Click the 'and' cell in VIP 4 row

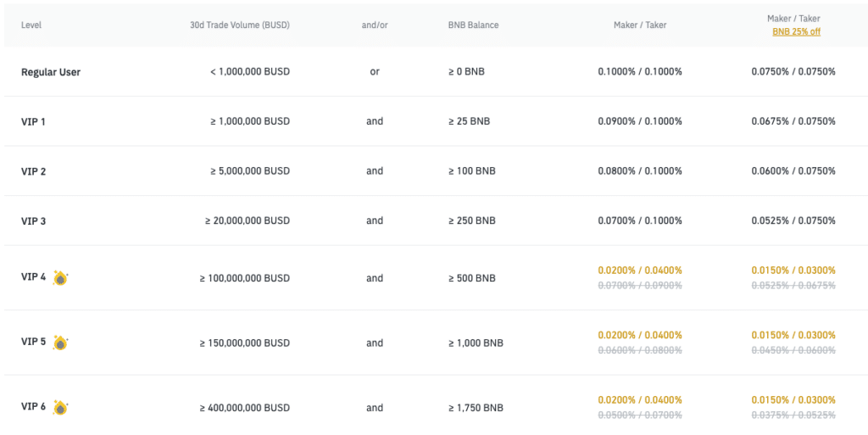[x=375, y=278]
